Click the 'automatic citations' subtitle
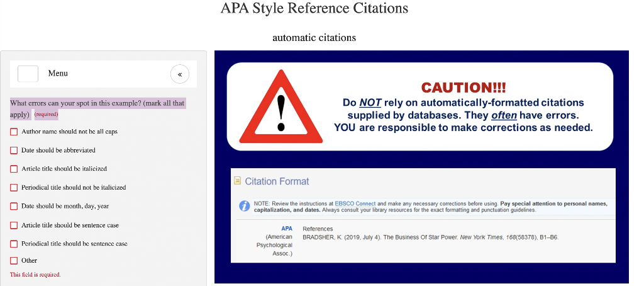This screenshot has height=286, width=644. 314,38
